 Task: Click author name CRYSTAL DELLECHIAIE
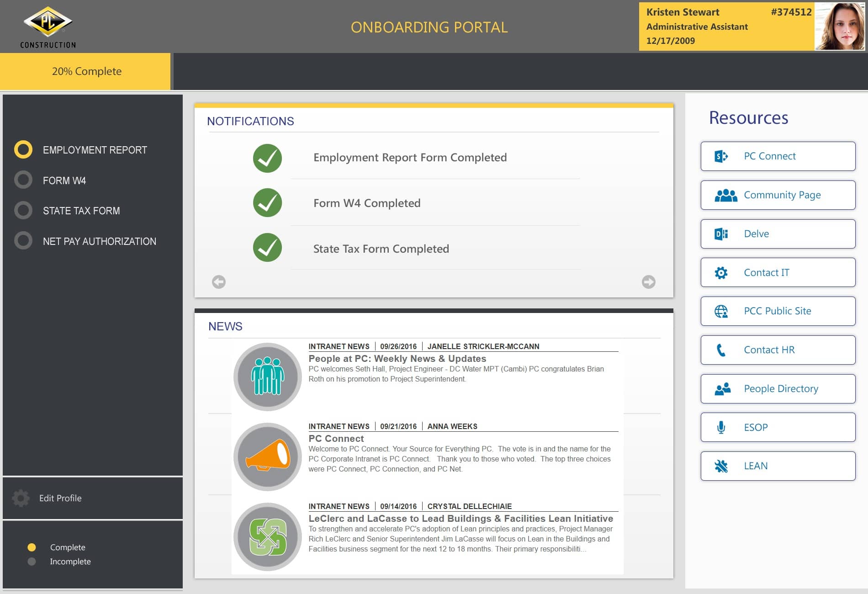pyautogui.click(x=470, y=506)
